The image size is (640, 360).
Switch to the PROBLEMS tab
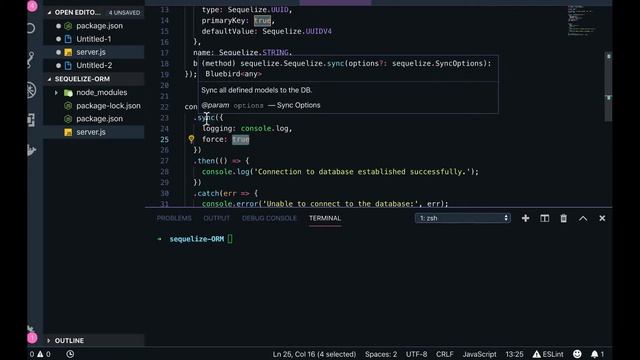pyautogui.click(x=174, y=218)
